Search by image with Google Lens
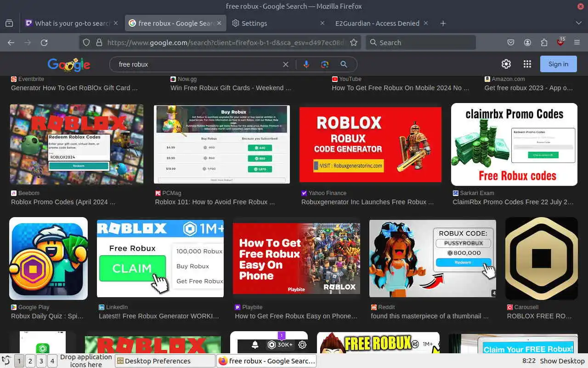588x368 pixels. click(325, 64)
